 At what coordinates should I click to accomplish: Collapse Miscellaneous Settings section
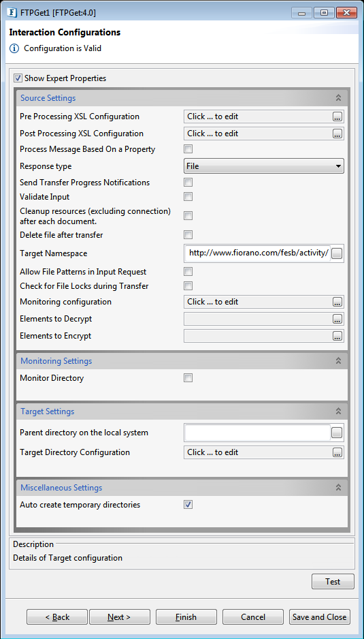338,487
